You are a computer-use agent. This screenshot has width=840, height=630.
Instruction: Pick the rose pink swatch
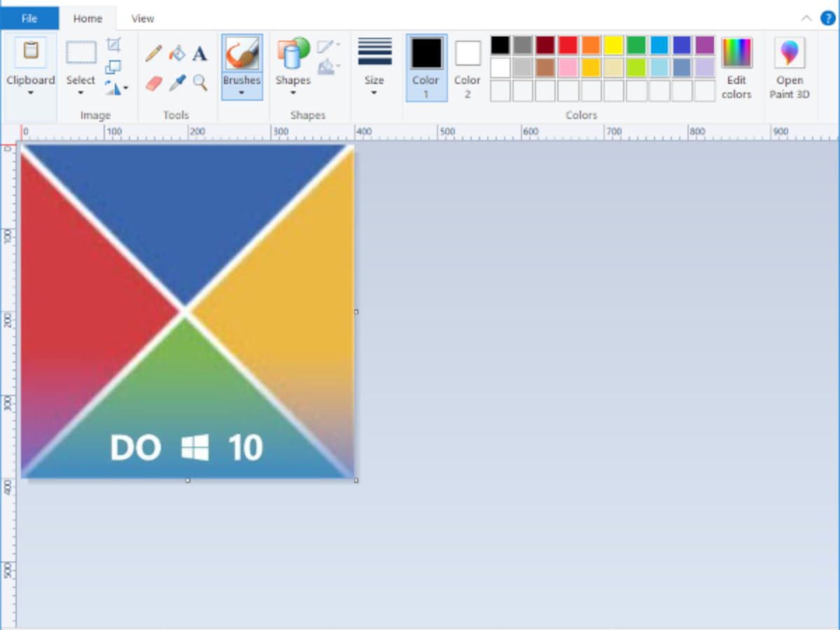(568, 68)
